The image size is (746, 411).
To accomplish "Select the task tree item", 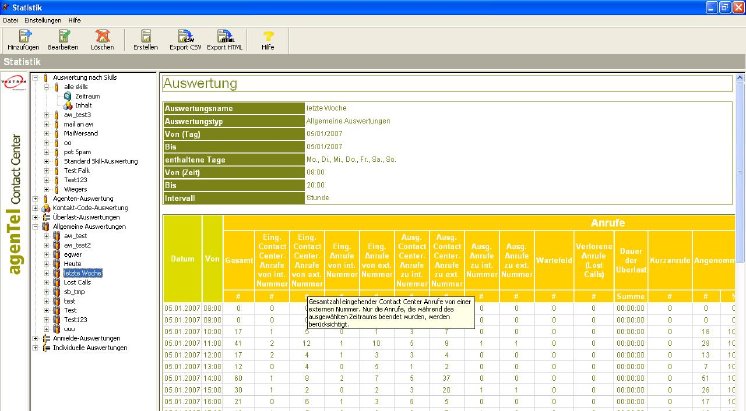I will point(69,301).
